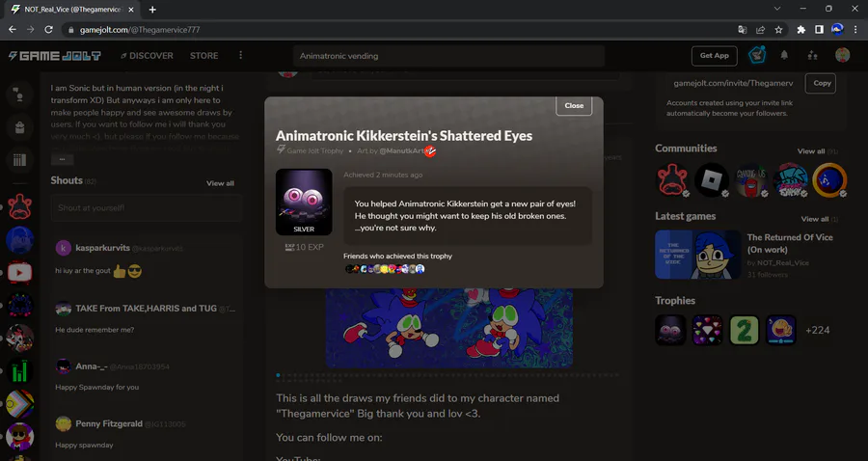This screenshot has height=461, width=868.
Task: Open the sidebar chat/trophy icon at top
Action: tap(19, 95)
